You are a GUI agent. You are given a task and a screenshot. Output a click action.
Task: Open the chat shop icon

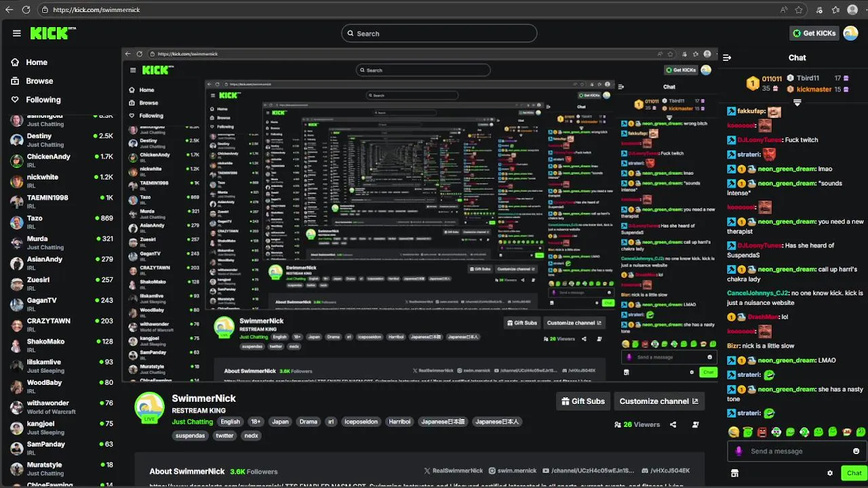click(x=734, y=473)
